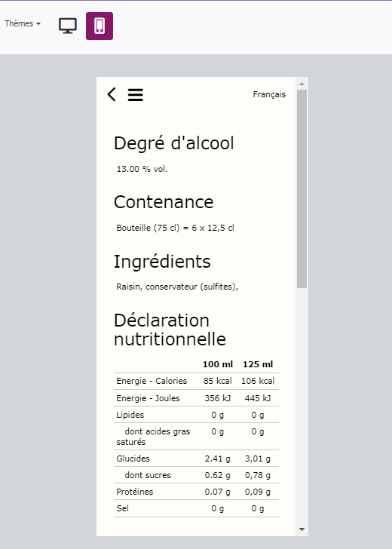Select the 100 ml column header
The height and width of the screenshot is (549, 392).
[x=218, y=364]
